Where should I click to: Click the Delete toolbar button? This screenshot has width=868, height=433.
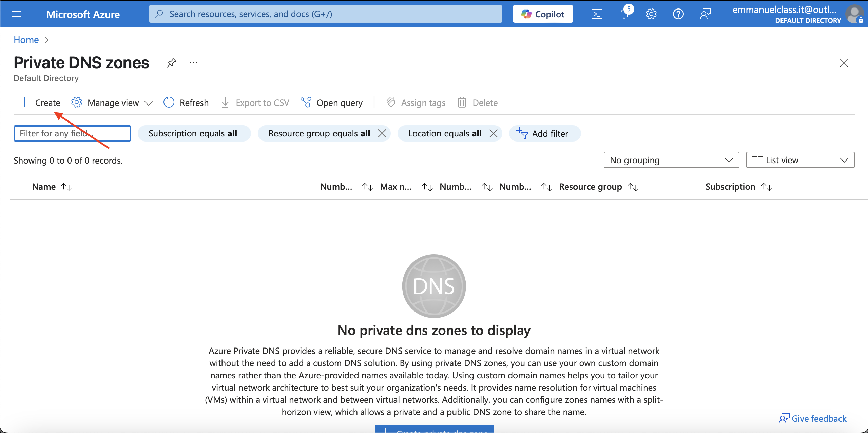478,102
